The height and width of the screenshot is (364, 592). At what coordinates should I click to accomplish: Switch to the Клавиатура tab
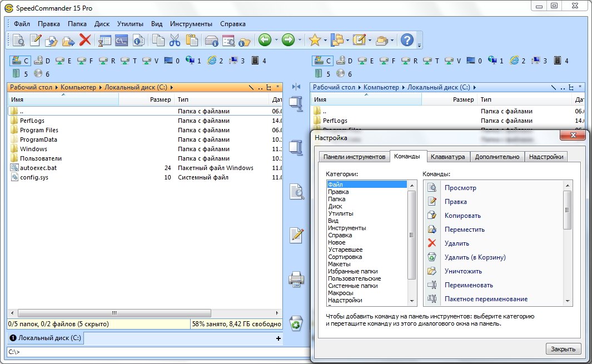coord(447,157)
